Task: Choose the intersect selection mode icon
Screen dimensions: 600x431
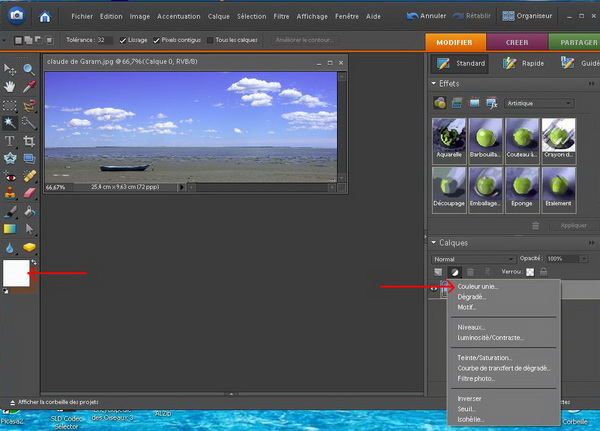Action: click(x=49, y=40)
